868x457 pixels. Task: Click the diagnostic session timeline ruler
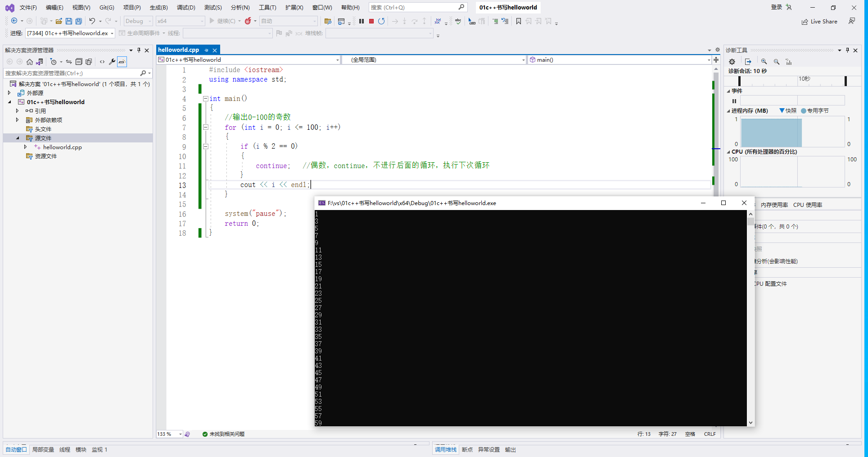tap(792, 81)
